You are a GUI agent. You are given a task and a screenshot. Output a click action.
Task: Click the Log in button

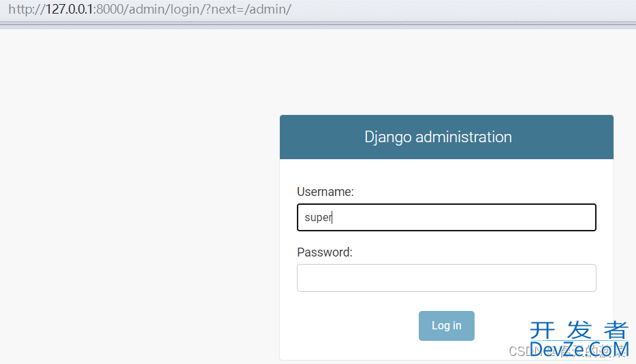point(446,326)
